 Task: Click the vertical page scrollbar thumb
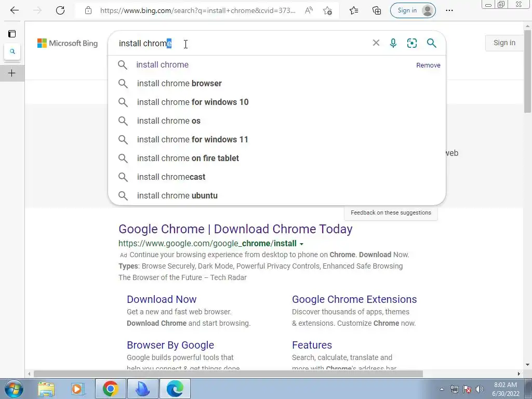pos(528,71)
